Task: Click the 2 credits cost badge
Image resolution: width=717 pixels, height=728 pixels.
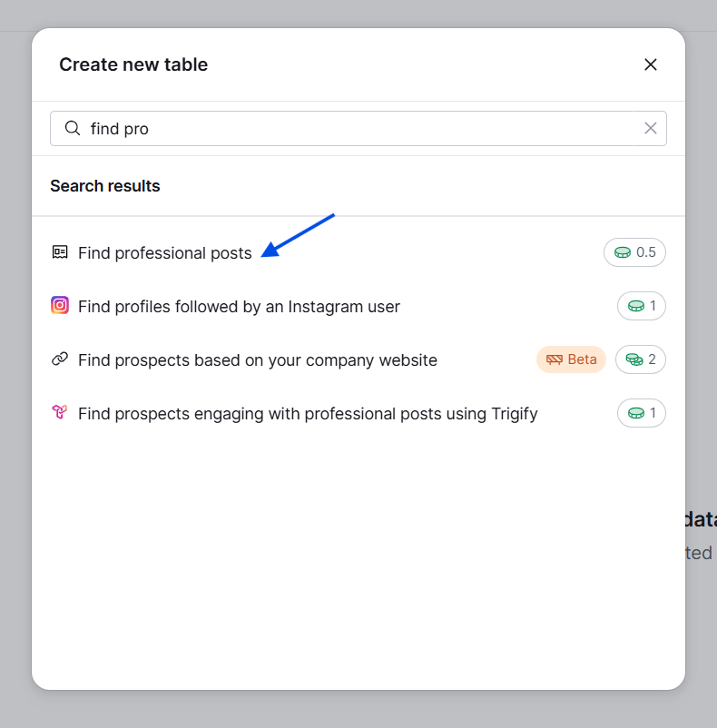Action: (641, 359)
